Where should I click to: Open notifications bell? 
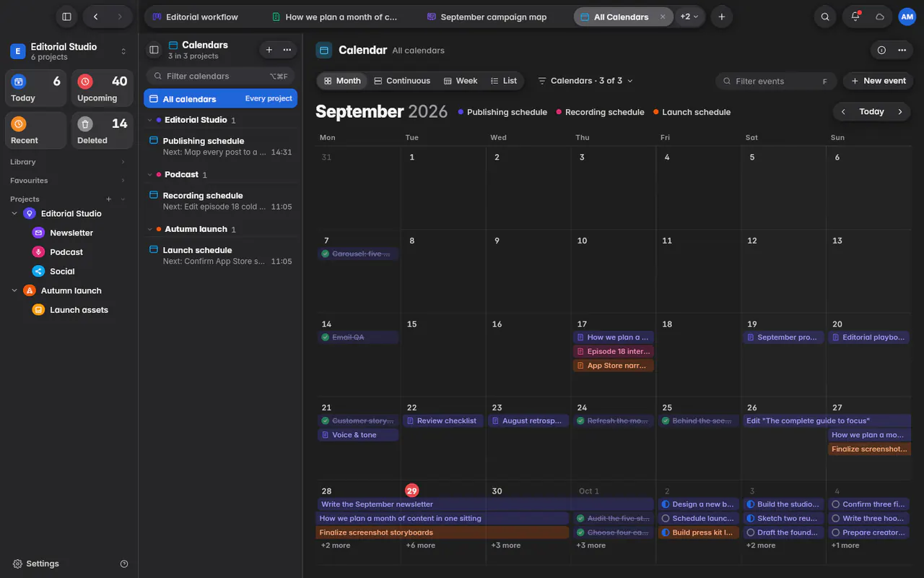point(855,17)
